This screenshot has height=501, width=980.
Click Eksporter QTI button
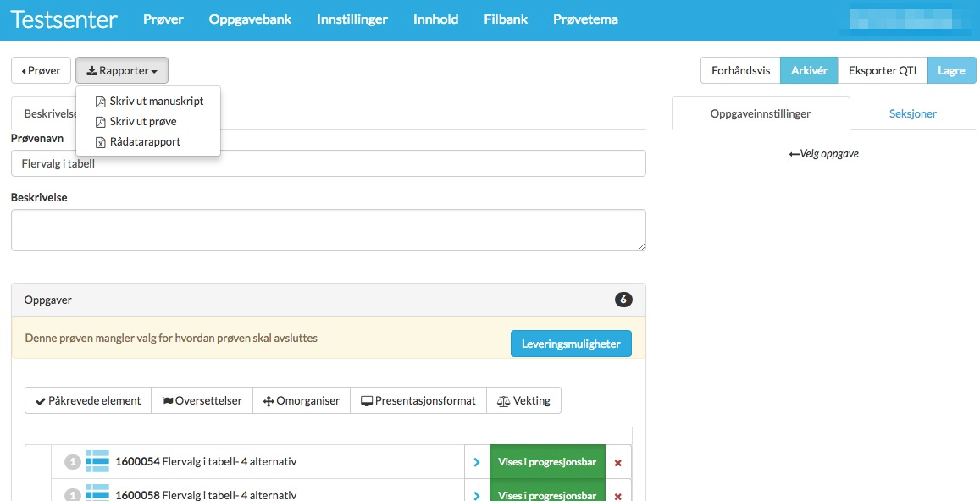click(883, 70)
